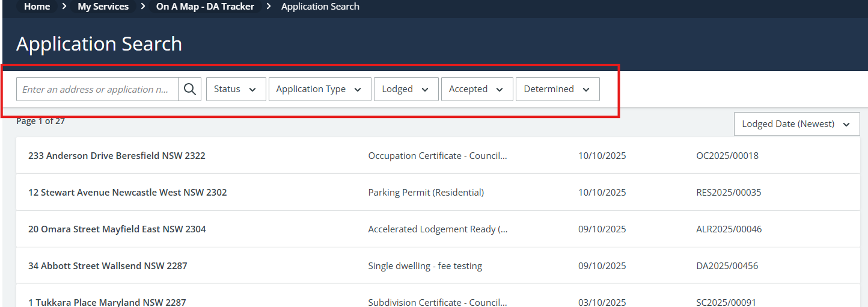
Task: Open the 12 Stewart Avenue Newcastle West row
Action: tap(127, 193)
